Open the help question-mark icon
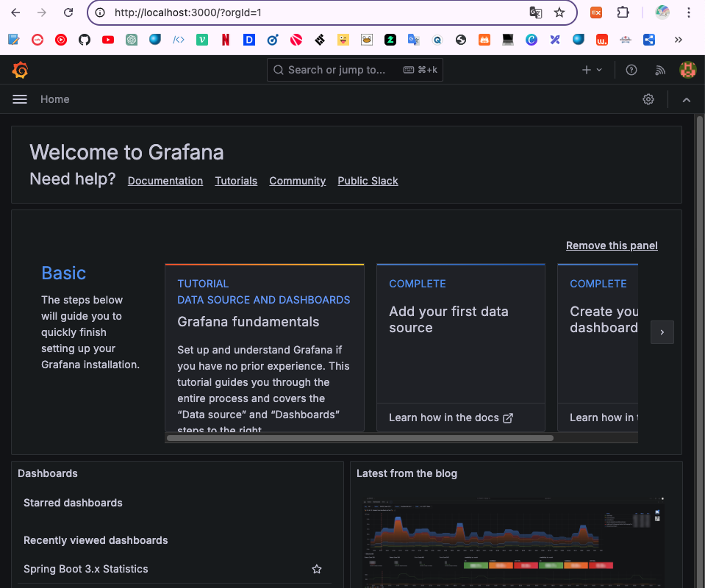The width and height of the screenshot is (705, 588). tap(631, 70)
